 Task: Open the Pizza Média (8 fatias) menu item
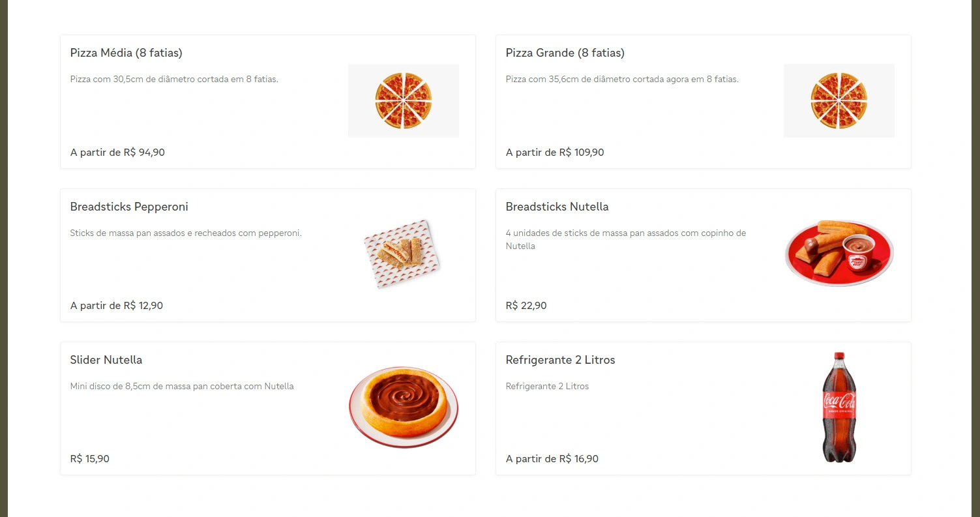point(126,53)
